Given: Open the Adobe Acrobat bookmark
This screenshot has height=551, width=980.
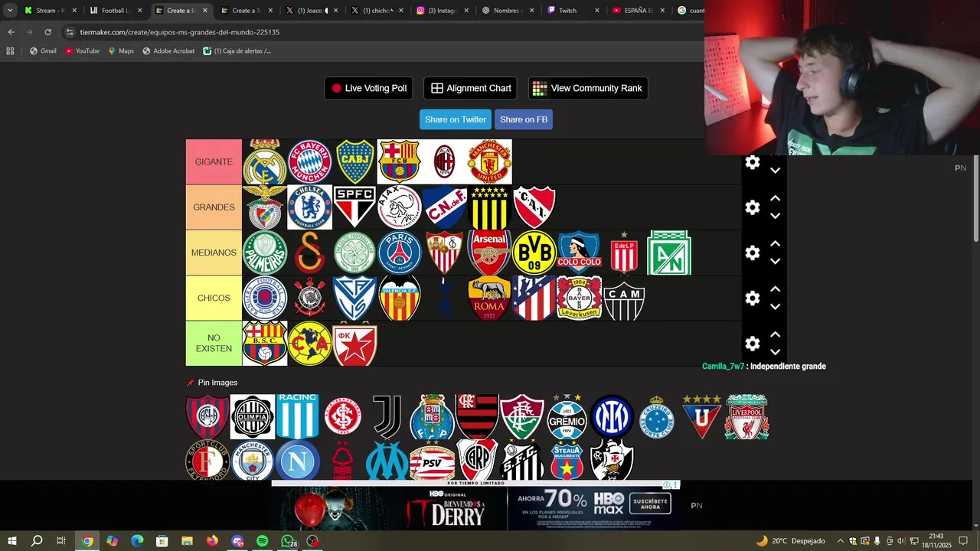Looking at the screenshot, I should point(168,51).
